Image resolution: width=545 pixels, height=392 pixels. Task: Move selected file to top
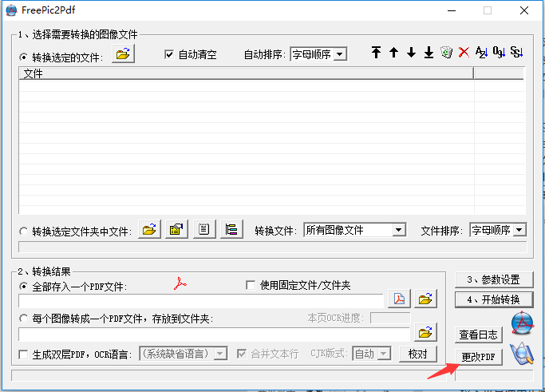(376, 53)
